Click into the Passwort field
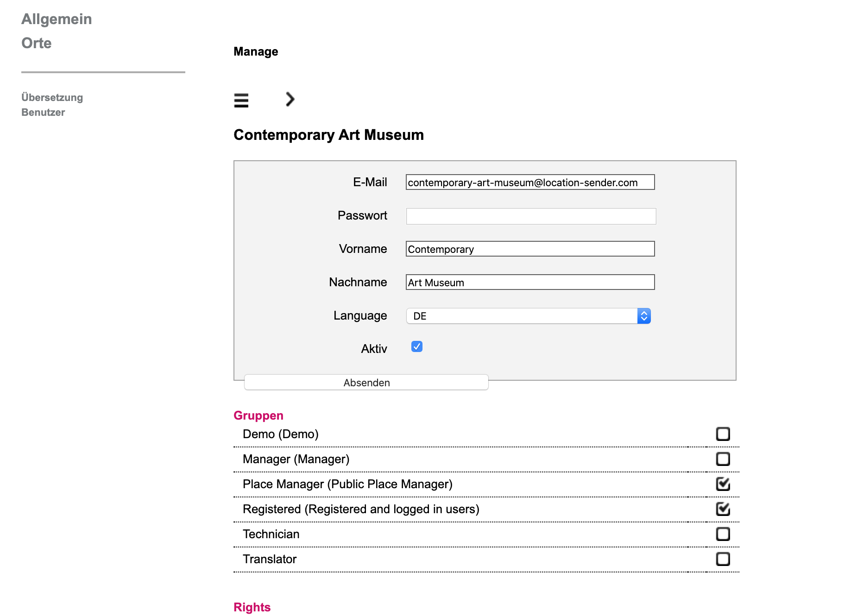 (x=531, y=216)
